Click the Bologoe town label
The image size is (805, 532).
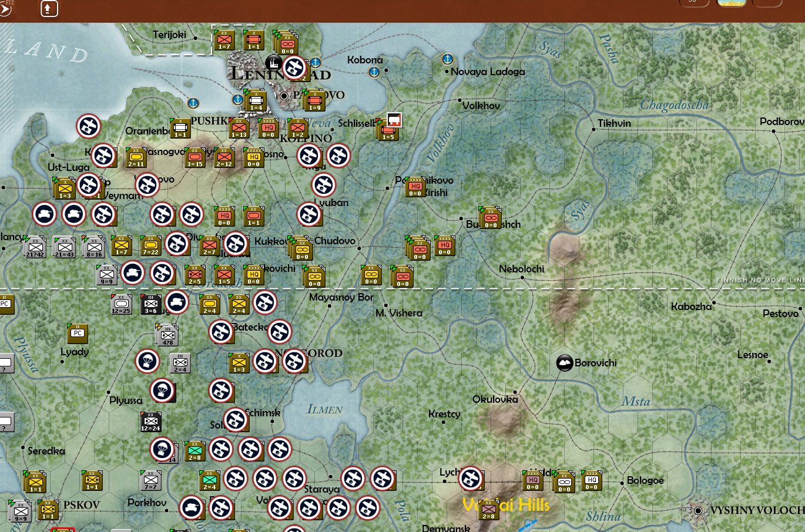[x=645, y=480]
